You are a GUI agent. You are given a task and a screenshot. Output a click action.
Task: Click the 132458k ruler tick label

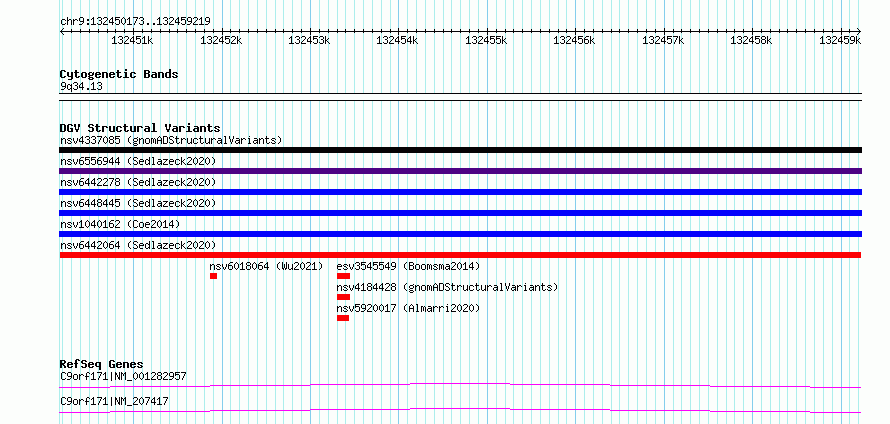coord(751,40)
